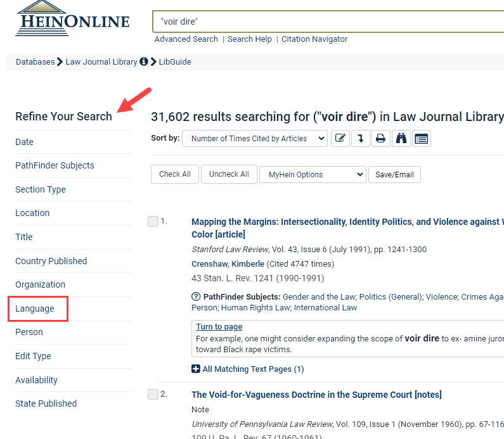Click the International Law subject
This screenshot has width=504, height=439.
(325, 308)
